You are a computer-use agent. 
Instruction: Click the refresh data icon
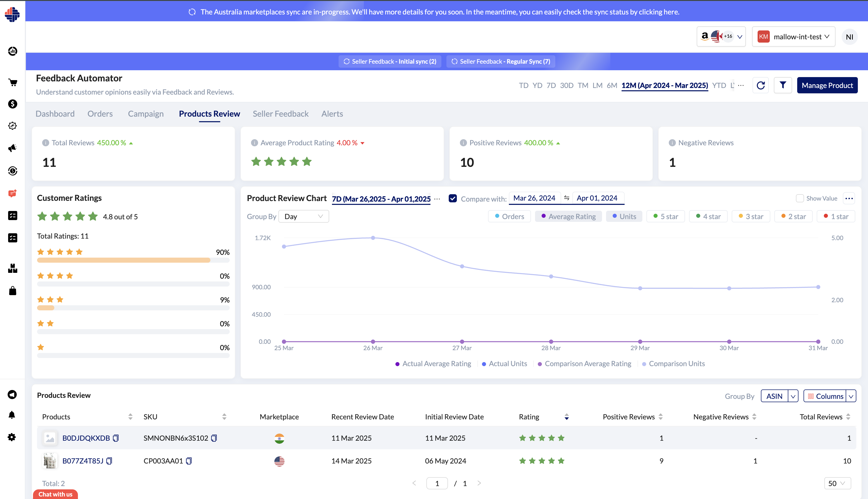pos(760,85)
